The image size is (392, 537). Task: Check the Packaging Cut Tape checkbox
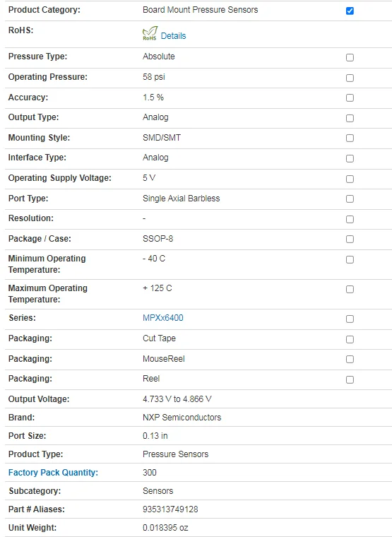pyautogui.click(x=350, y=339)
